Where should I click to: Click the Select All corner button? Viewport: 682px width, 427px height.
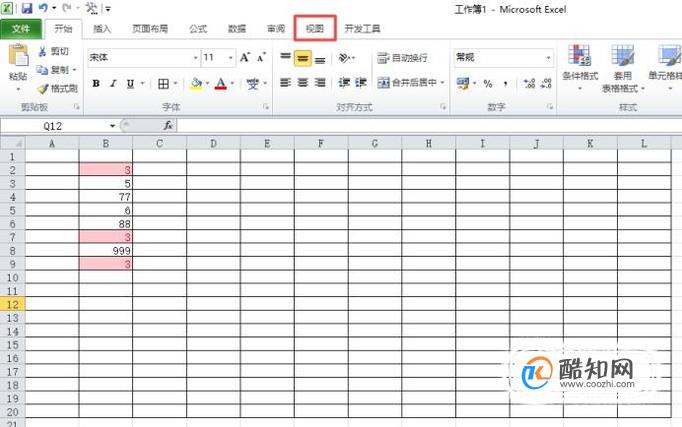13,143
